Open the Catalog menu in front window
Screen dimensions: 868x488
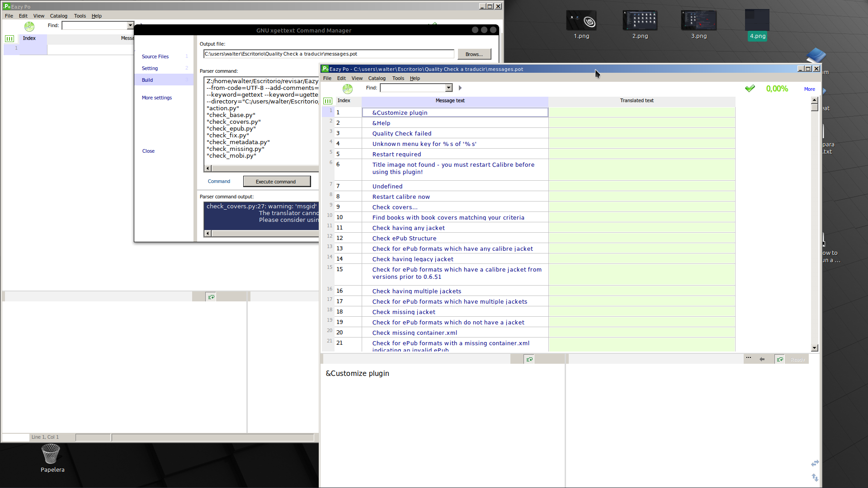(377, 78)
